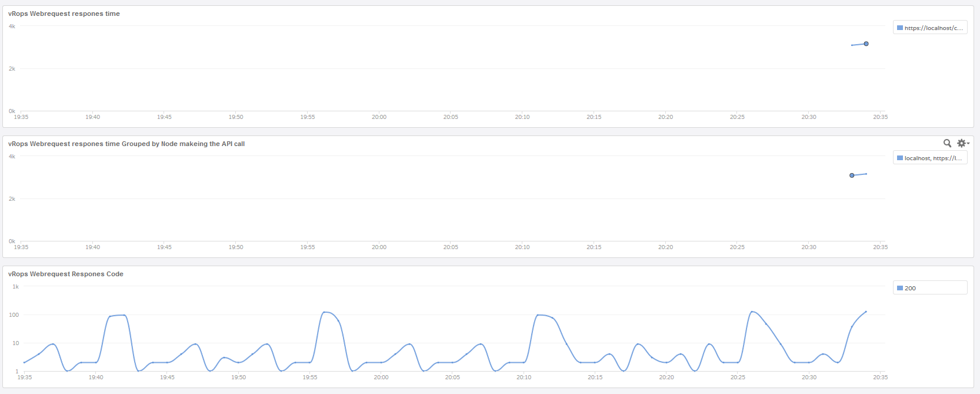Click the 20:00 axis label in Respones Code chart
Screen dimensions: 980x394
(381, 377)
